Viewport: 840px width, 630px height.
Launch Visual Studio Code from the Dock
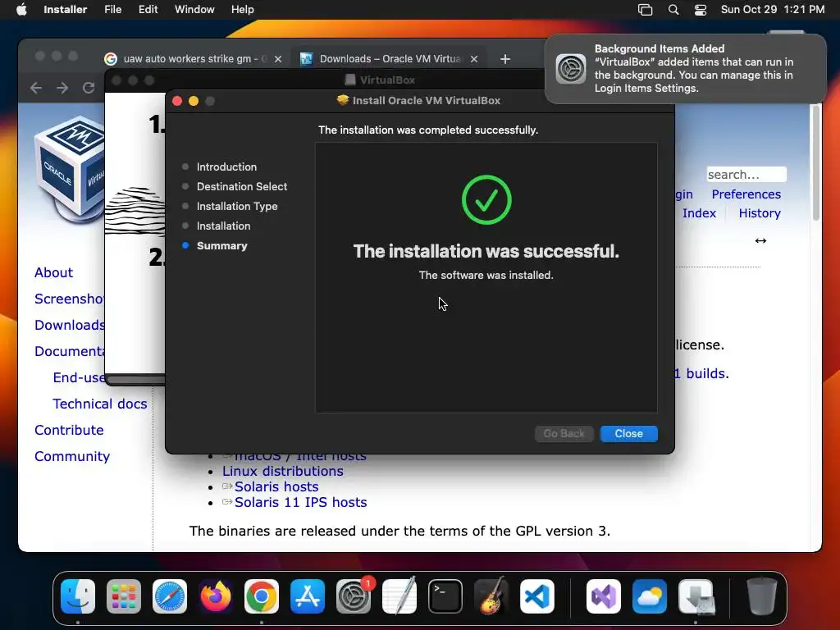(x=536, y=596)
